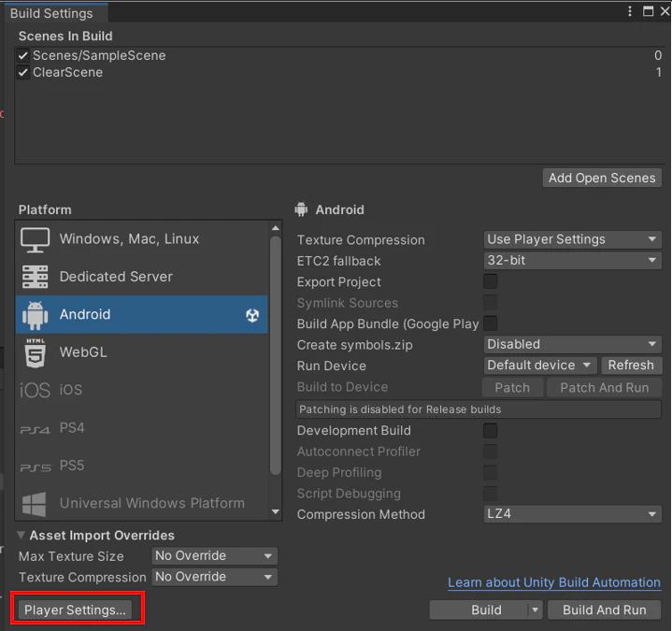This screenshot has height=631, width=672.
Task: Click the Add Open Scenes button
Action: pos(602,178)
